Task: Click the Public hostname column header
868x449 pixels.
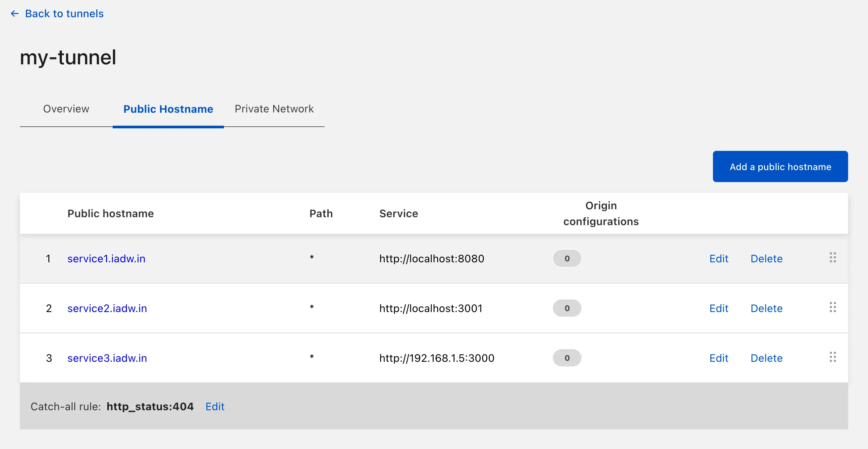Action: coord(111,213)
